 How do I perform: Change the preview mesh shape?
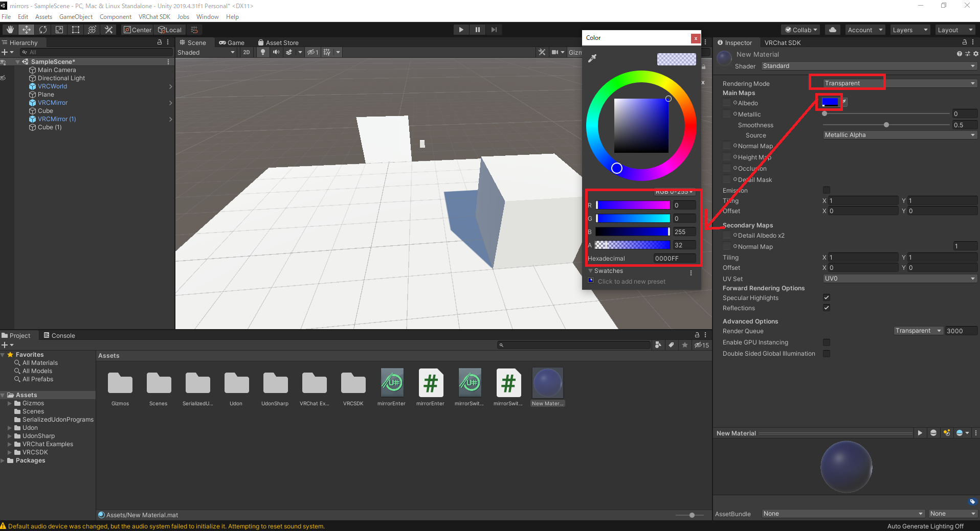[x=933, y=433]
